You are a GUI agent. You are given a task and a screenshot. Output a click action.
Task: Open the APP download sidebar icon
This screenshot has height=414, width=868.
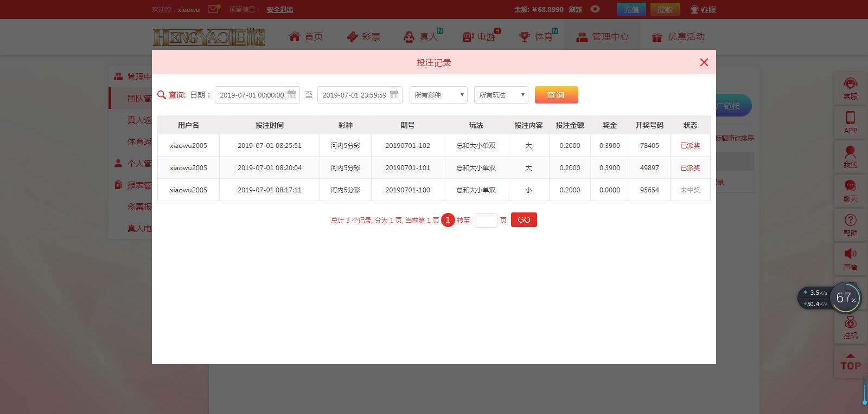pos(850,123)
